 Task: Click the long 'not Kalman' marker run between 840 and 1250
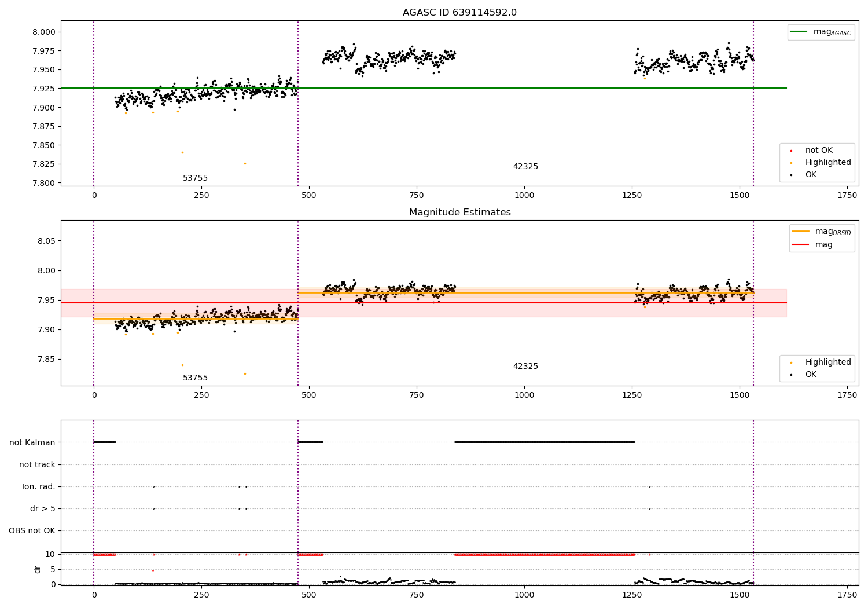545,442
